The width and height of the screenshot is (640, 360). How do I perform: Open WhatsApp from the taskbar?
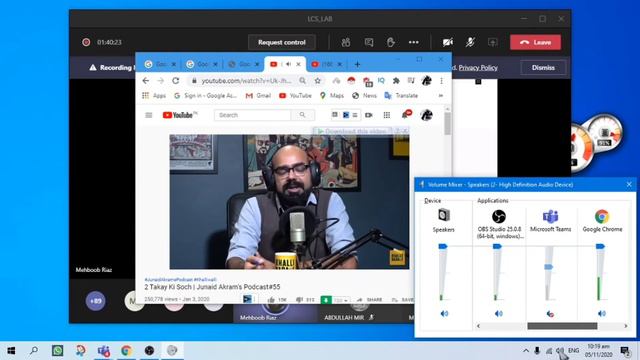[58, 350]
